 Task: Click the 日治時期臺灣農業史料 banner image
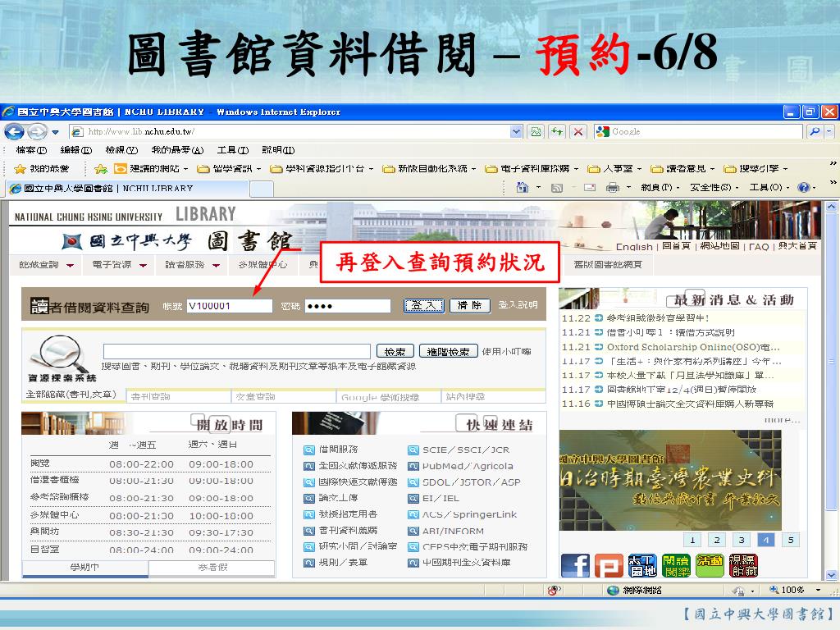[x=670, y=480]
